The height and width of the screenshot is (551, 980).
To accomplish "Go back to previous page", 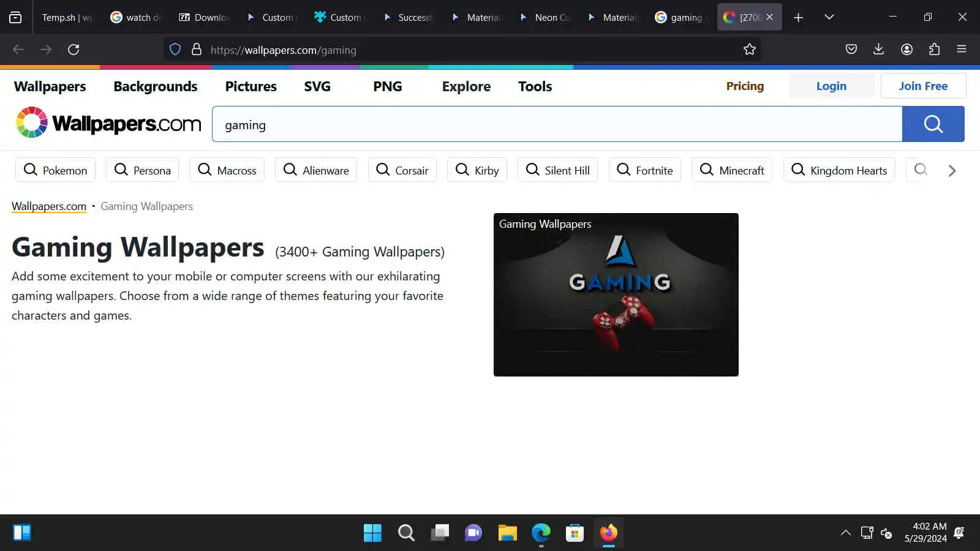I will coord(18,50).
